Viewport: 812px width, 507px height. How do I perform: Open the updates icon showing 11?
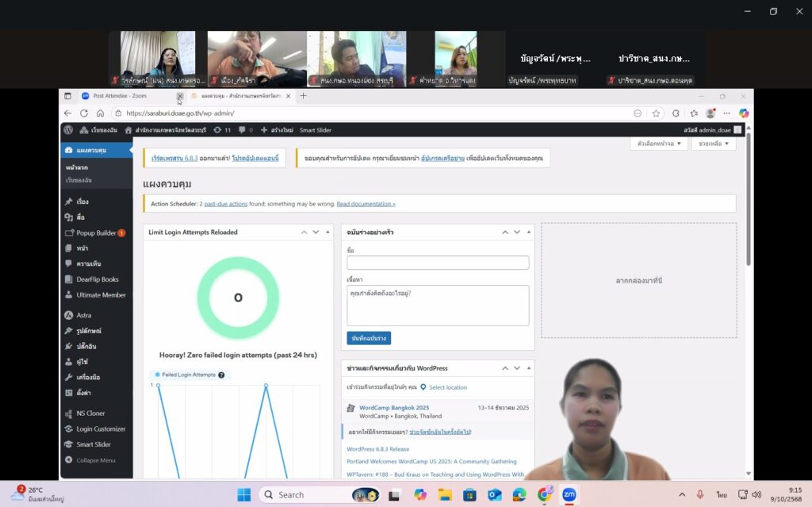tap(222, 129)
